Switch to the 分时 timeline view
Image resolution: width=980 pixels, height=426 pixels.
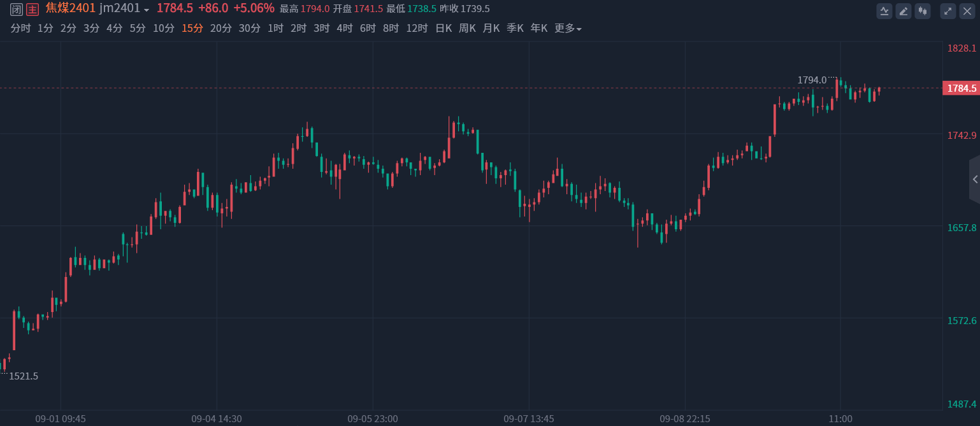click(20, 28)
